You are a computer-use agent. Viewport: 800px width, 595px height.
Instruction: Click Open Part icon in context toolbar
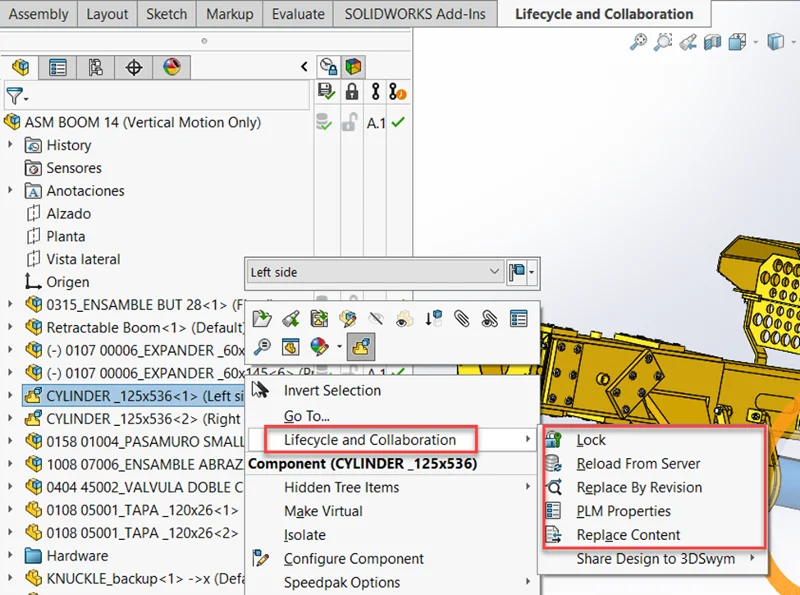tap(262, 319)
